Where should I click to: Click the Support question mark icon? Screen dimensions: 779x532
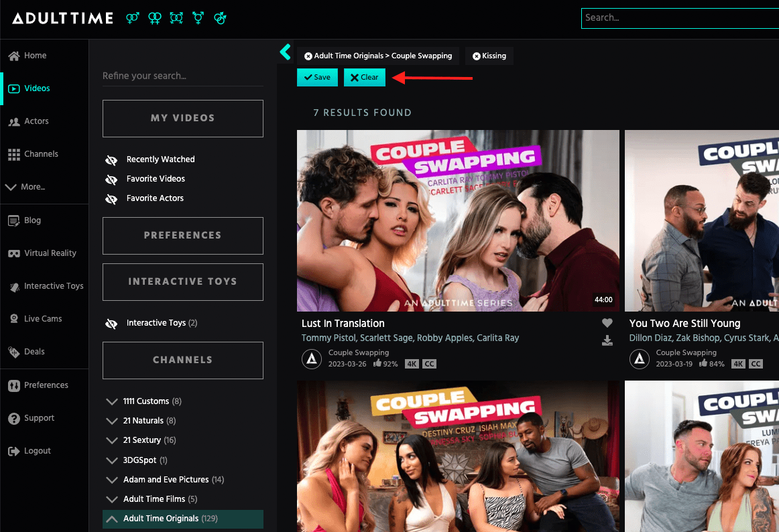pyautogui.click(x=14, y=418)
